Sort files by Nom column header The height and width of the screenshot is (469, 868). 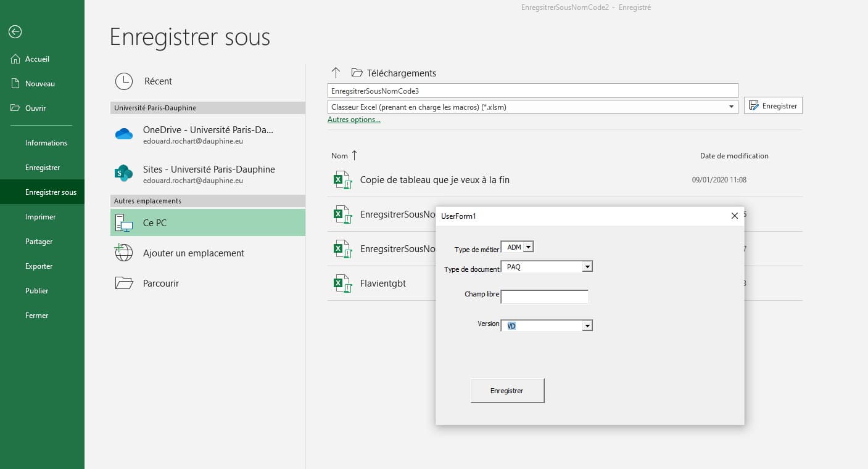point(340,156)
